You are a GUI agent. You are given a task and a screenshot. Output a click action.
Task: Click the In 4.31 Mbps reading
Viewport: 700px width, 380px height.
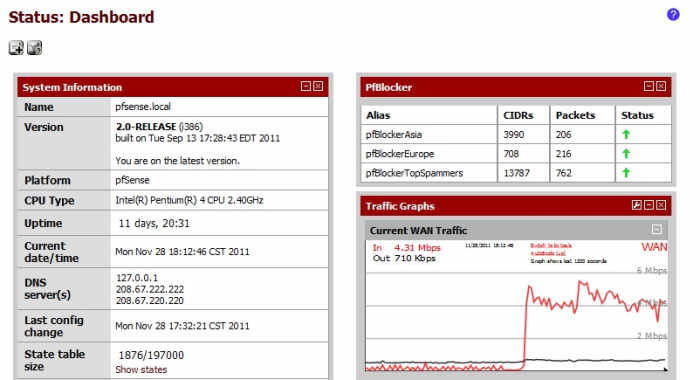[x=406, y=247]
